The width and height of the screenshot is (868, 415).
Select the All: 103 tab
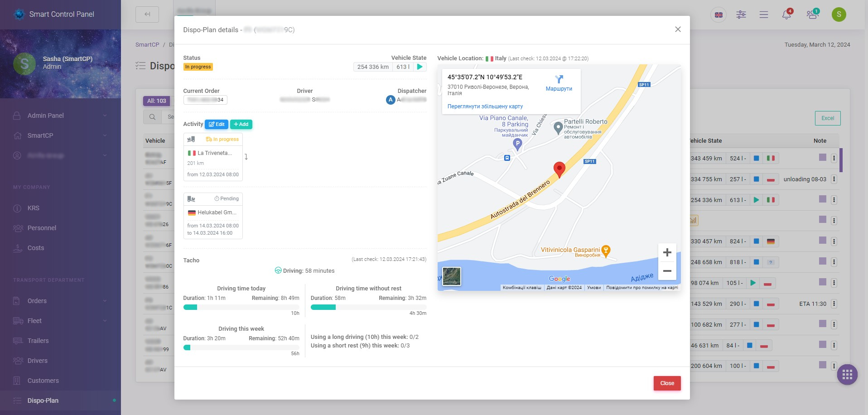coord(157,101)
